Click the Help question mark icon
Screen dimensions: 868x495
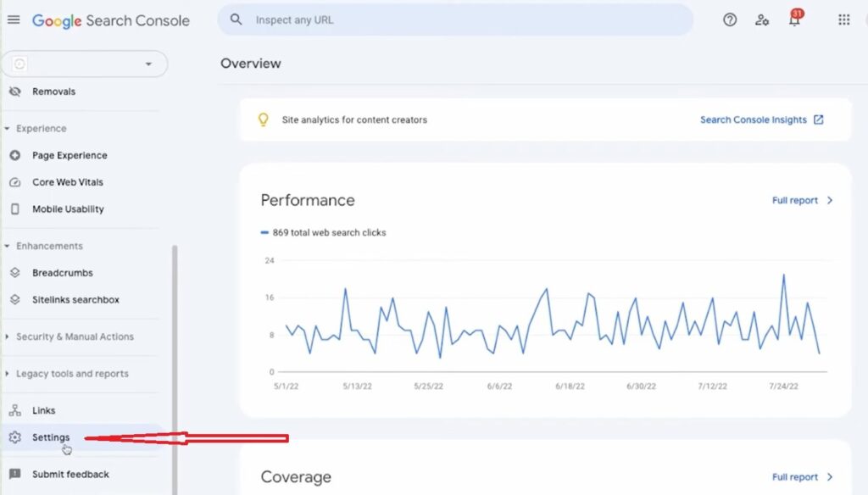(x=730, y=20)
